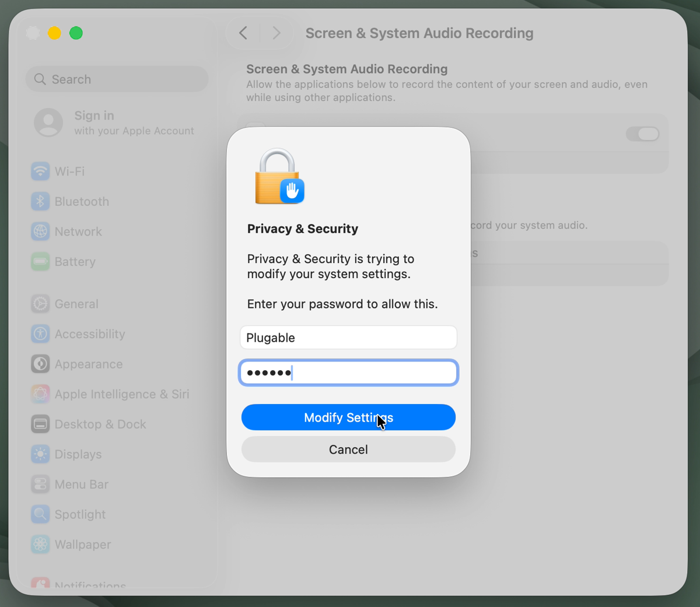Navigate back with the back arrow

(243, 33)
